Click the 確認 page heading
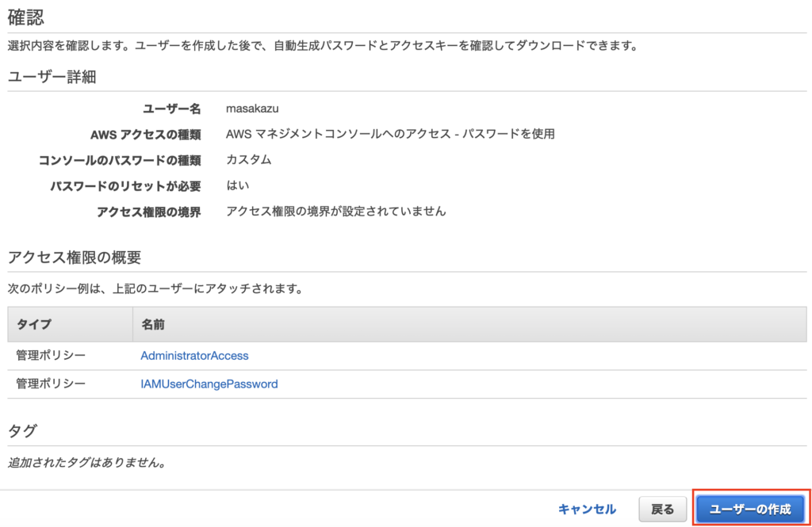 [26, 16]
